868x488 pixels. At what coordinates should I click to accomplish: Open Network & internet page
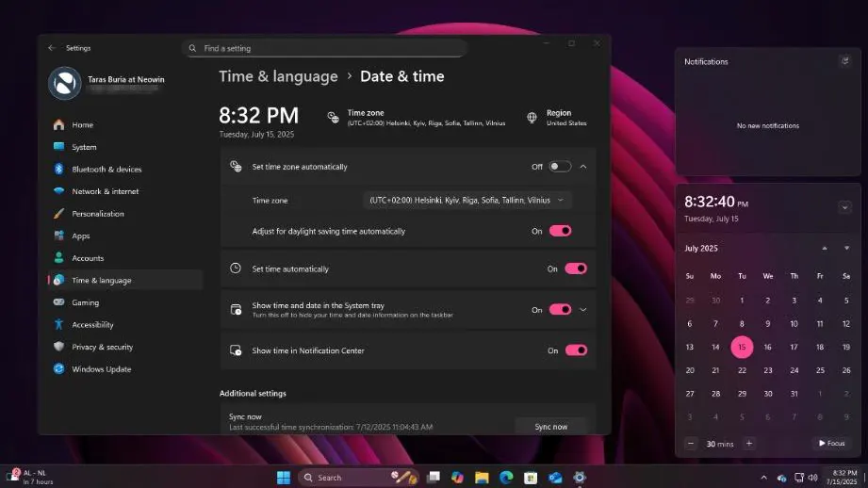125,191
